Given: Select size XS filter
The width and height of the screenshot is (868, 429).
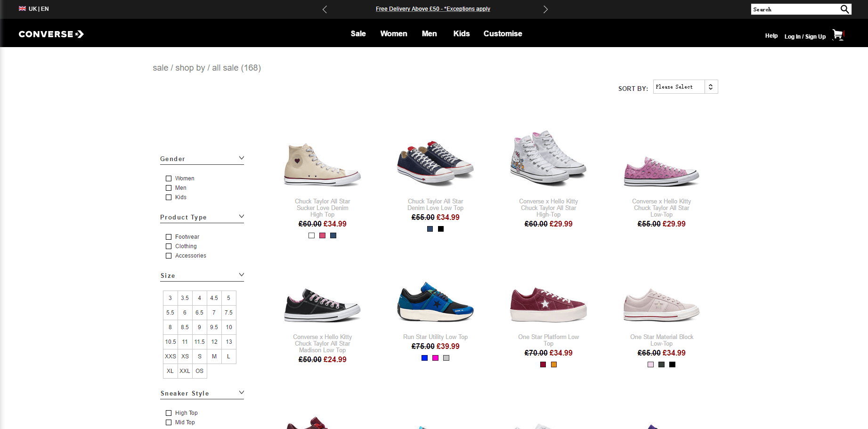Looking at the screenshot, I should pyautogui.click(x=185, y=356).
